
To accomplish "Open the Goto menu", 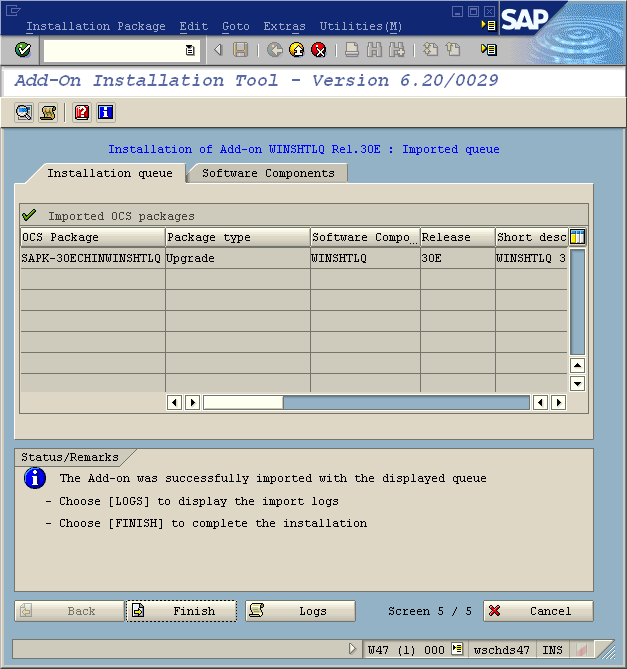I will (235, 26).
